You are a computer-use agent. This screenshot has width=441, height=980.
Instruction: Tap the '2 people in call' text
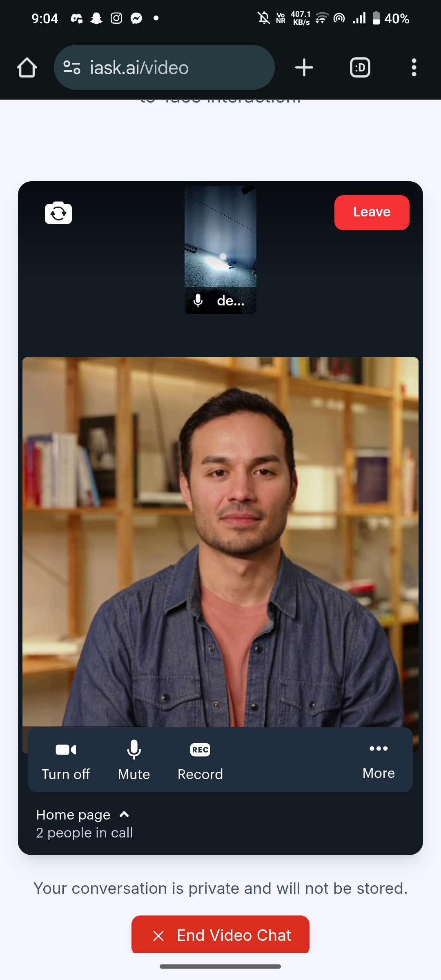point(85,833)
